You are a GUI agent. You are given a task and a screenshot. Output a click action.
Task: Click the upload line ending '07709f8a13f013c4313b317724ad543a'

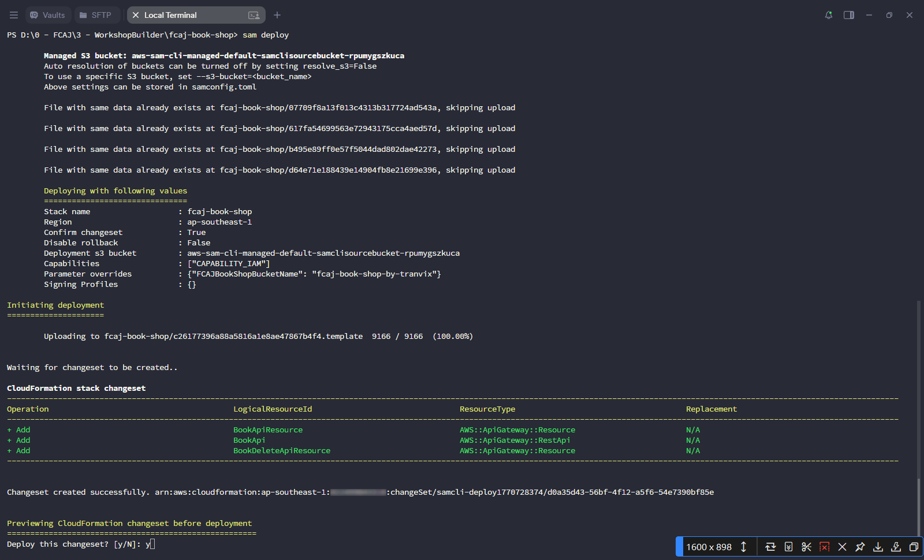pos(280,108)
